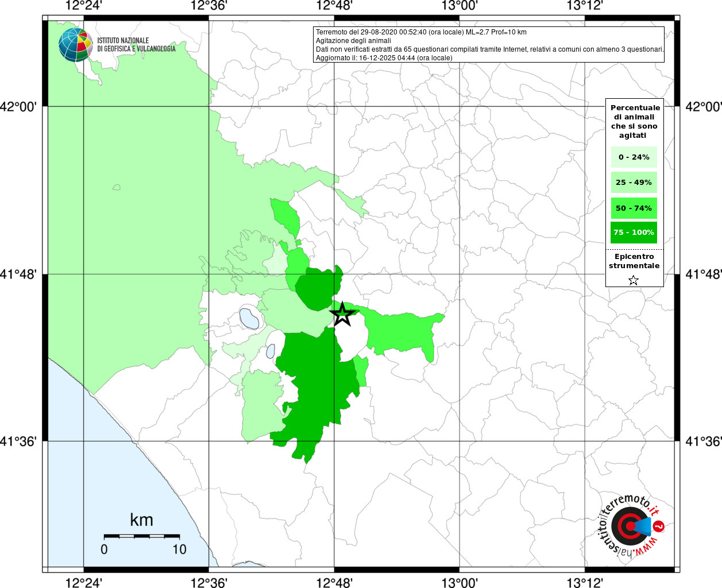
Task: Click legend title 'Percentuale di animali che si sono agitati'
Action: coord(634,121)
